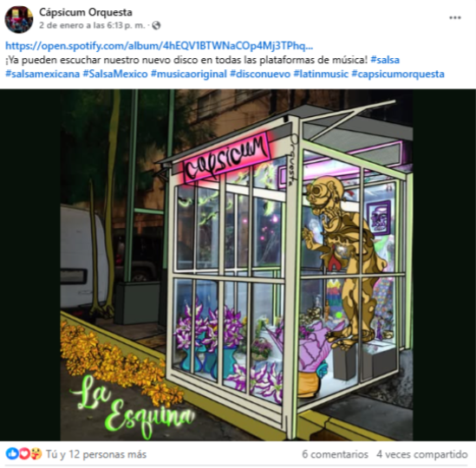Open the three-dot post options menu
The height and width of the screenshot is (468, 476).
(x=454, y=17)
